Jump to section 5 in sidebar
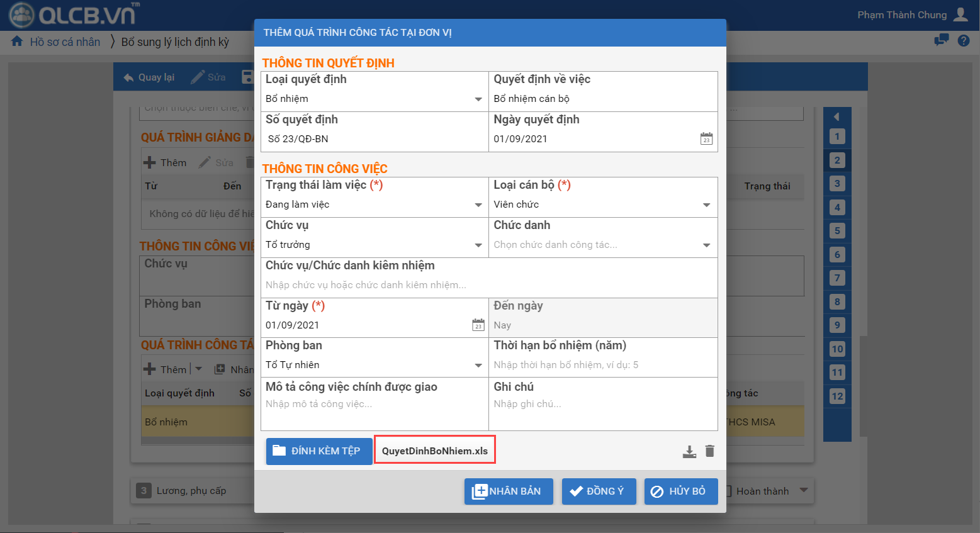The image size is (980, 533). 836,231
